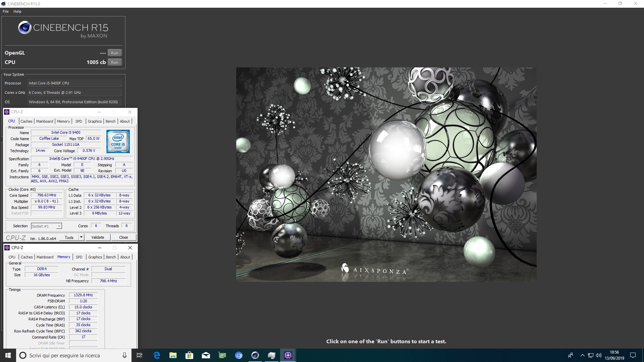Open the Windows Start menu

pos(8,355)
